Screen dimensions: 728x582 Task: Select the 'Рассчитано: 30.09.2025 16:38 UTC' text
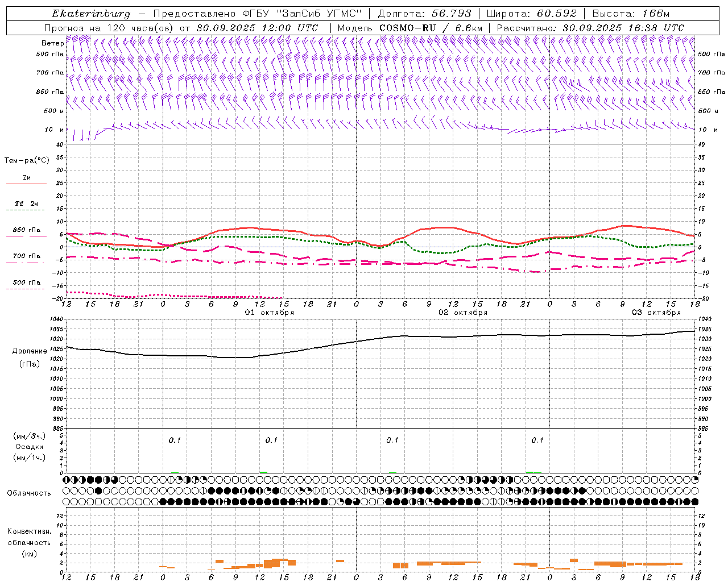[590, 28]
